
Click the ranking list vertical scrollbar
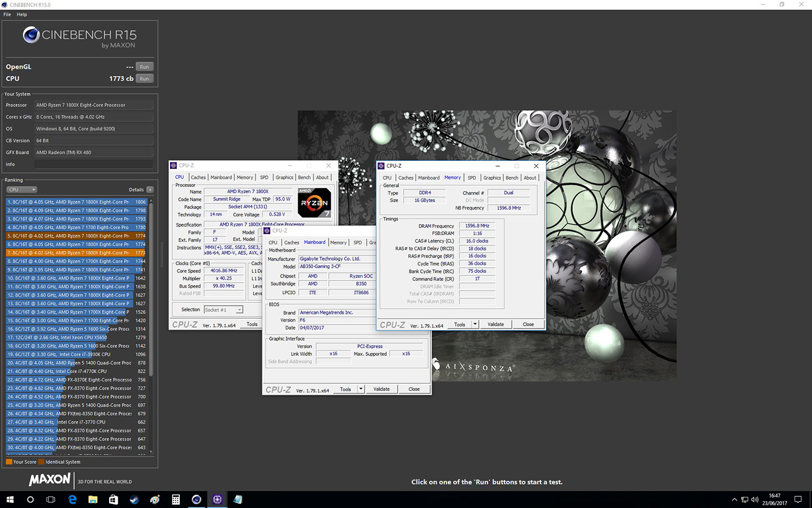[x=151, y=325]
